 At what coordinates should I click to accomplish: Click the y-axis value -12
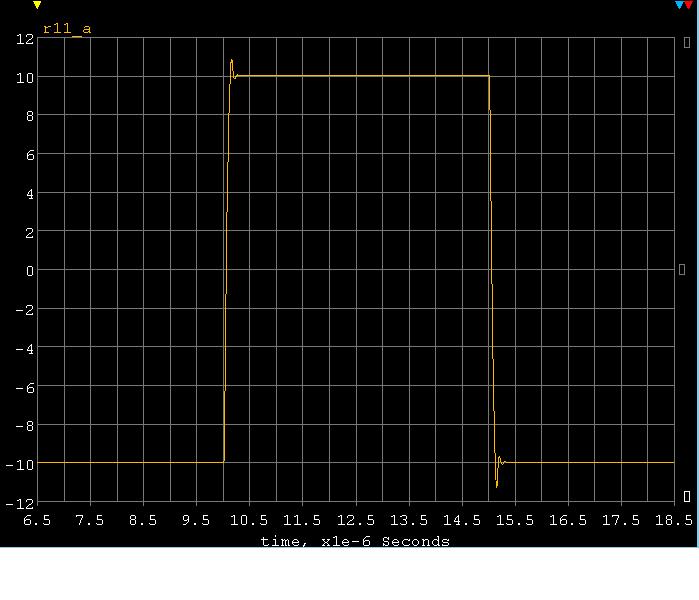pyautogui.click(x=20, y=504)
